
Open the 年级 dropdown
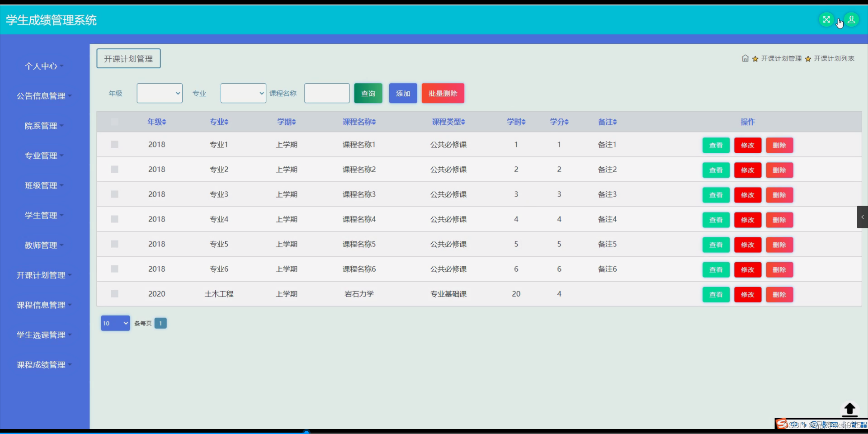point(159,93)
